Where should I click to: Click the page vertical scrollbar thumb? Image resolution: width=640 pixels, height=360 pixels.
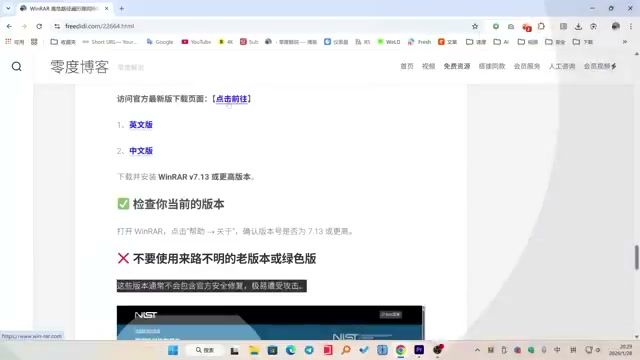pos(636,257)
